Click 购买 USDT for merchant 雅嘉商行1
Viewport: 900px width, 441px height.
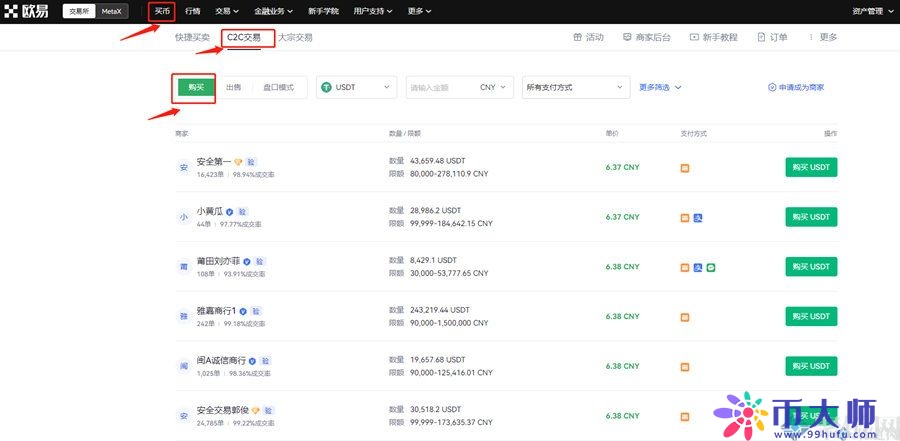pyautogui.click(x=811, y=316)
